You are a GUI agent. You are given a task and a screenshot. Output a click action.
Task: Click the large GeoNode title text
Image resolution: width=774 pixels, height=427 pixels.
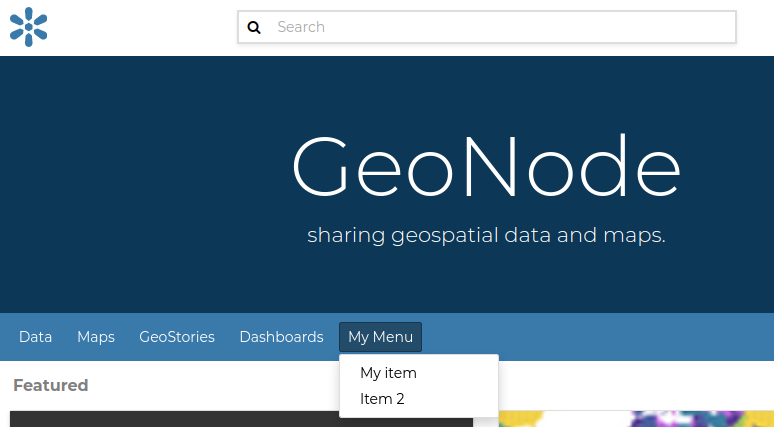click(486, 167)
